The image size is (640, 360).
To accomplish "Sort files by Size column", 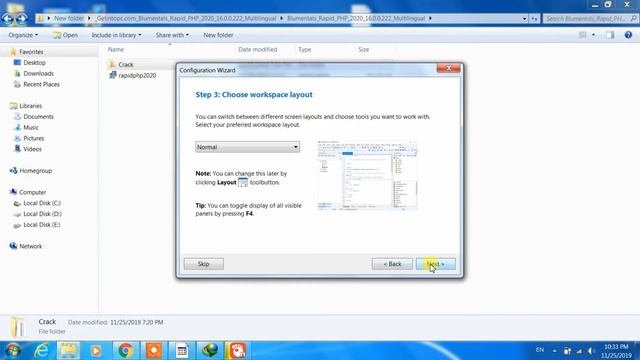I will pos(364,49).
